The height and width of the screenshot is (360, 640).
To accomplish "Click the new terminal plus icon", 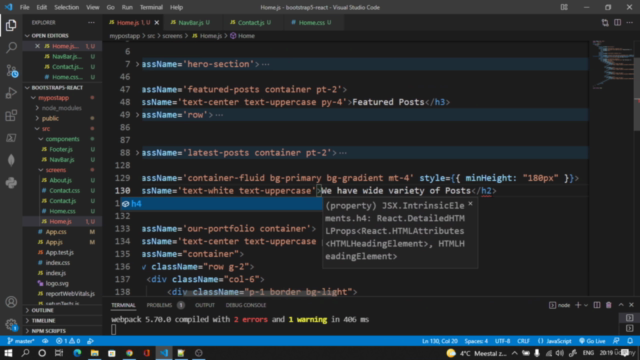I will (x=578, y=305).
